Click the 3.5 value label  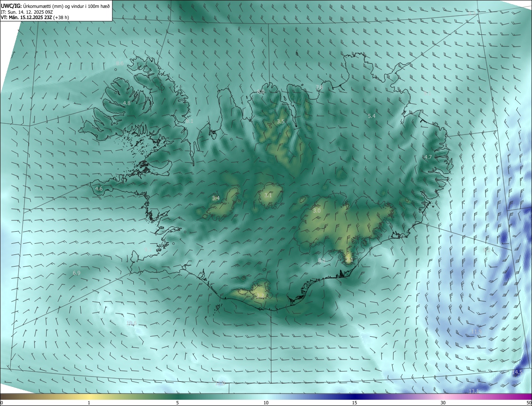281,121
